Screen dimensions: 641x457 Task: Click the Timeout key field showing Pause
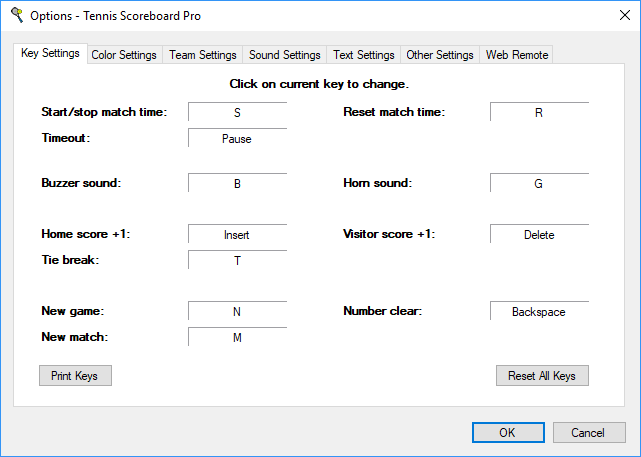tap(237, 139)
